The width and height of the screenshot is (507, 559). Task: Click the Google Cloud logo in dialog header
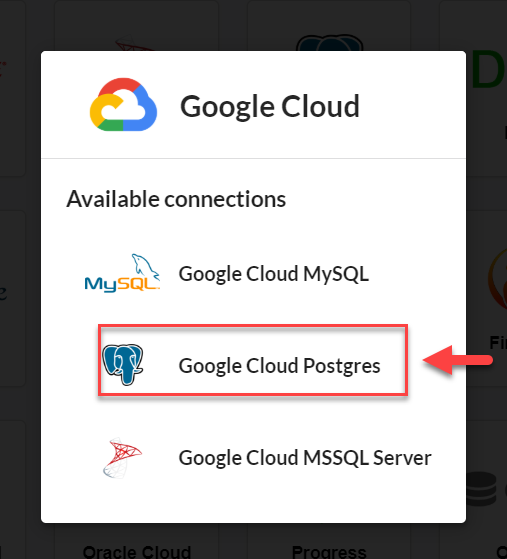point(123,104)
